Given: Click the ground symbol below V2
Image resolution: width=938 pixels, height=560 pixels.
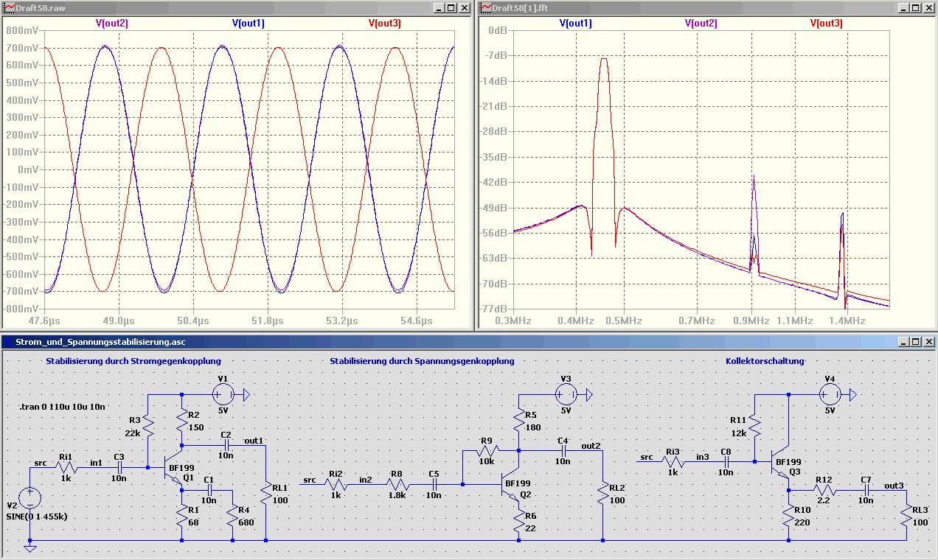Looking at the screenshot, I should pos(29,547).
